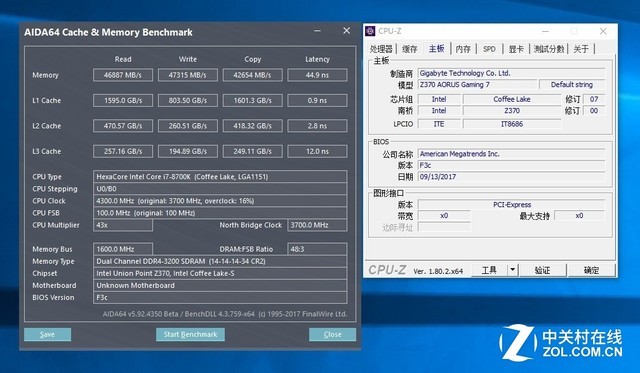Open the 处理器 tab in CPU-Z
The height and width of the screenshot is (373, 640).
click(381, 49)
